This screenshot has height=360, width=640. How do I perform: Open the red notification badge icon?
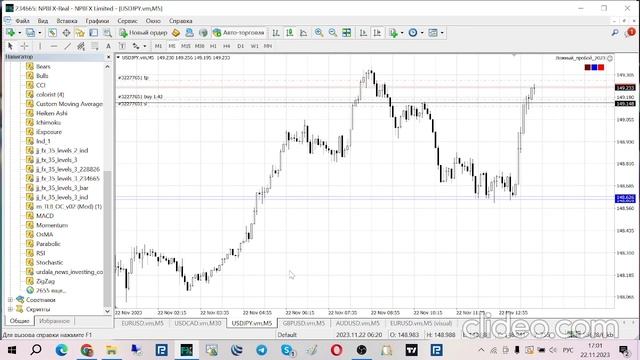631,32
